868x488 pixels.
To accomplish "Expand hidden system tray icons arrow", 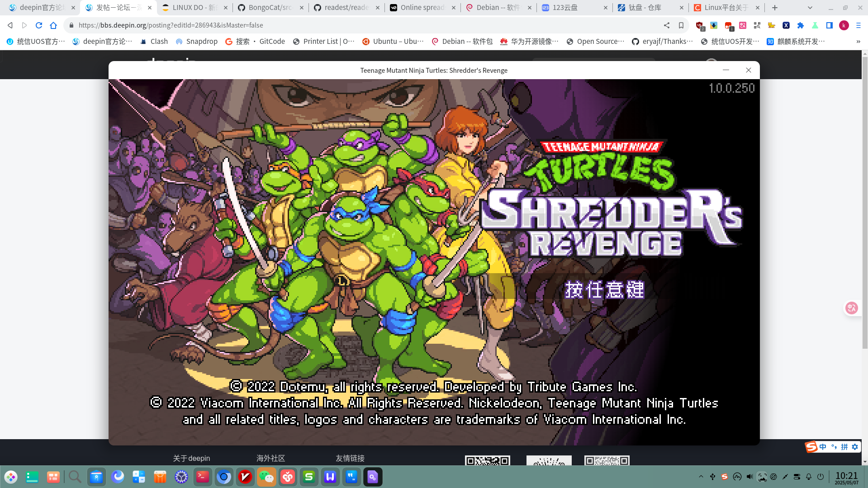I will 701,477.
